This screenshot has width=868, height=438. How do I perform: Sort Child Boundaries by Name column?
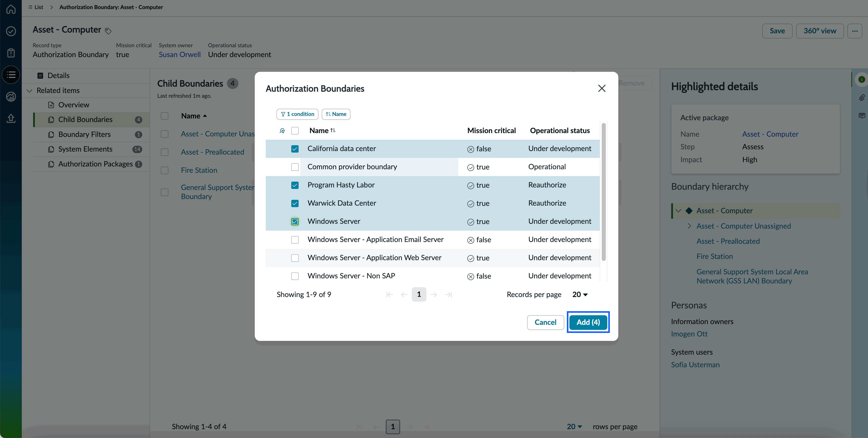click(x=194, y=116)
